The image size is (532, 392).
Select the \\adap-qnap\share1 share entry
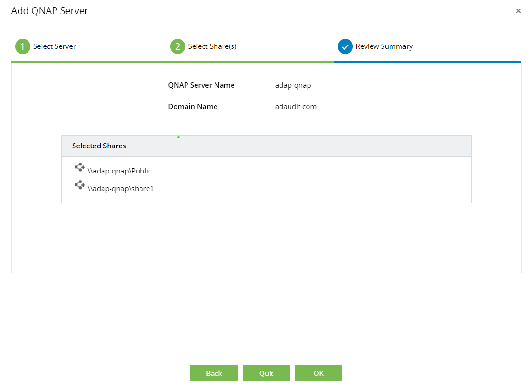pos(121,188)
